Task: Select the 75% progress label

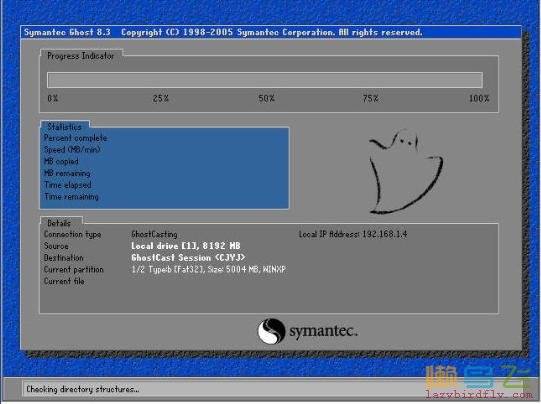Action: 371,98
